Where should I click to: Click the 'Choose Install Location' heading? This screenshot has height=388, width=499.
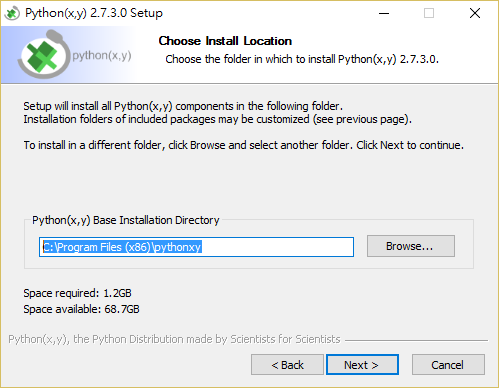pyautogui.click(x=225, y=41)
